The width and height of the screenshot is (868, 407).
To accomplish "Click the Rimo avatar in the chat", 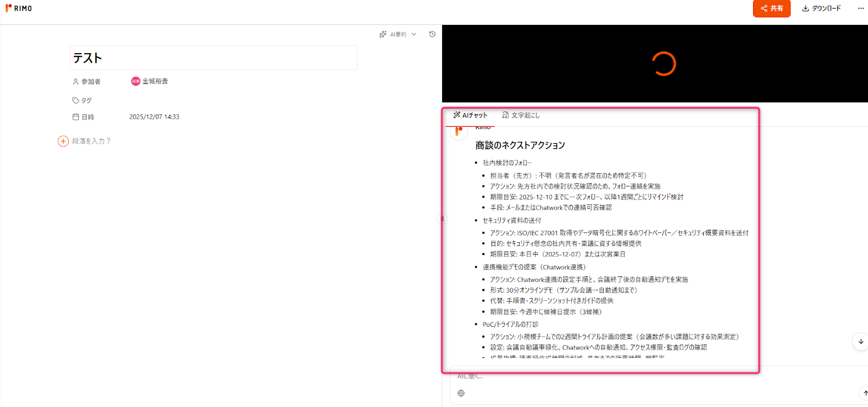I will click(459, 131).
